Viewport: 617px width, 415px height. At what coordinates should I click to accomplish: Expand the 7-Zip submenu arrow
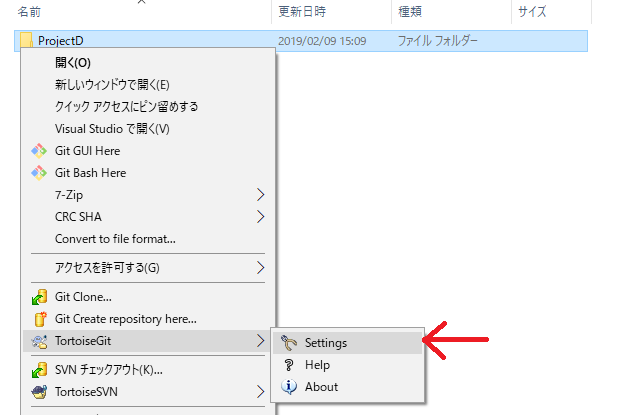(x=260, y=195)
